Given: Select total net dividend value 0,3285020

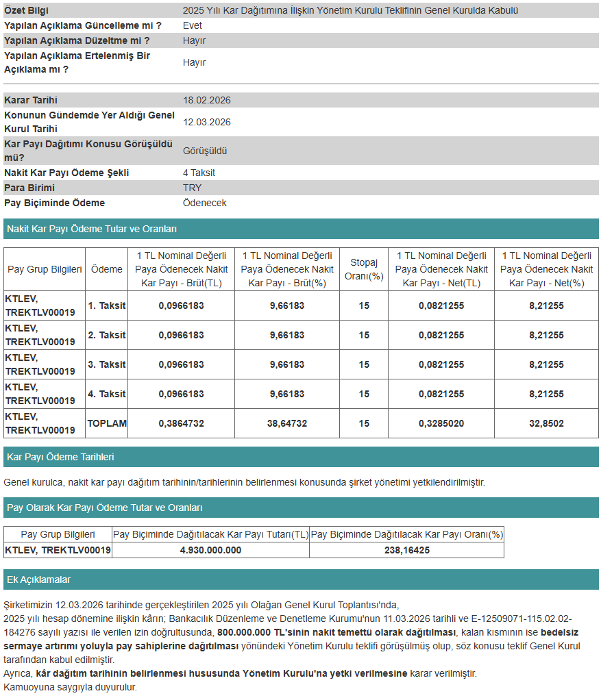Looking at the screenshot, I should [x=441, y=423].
